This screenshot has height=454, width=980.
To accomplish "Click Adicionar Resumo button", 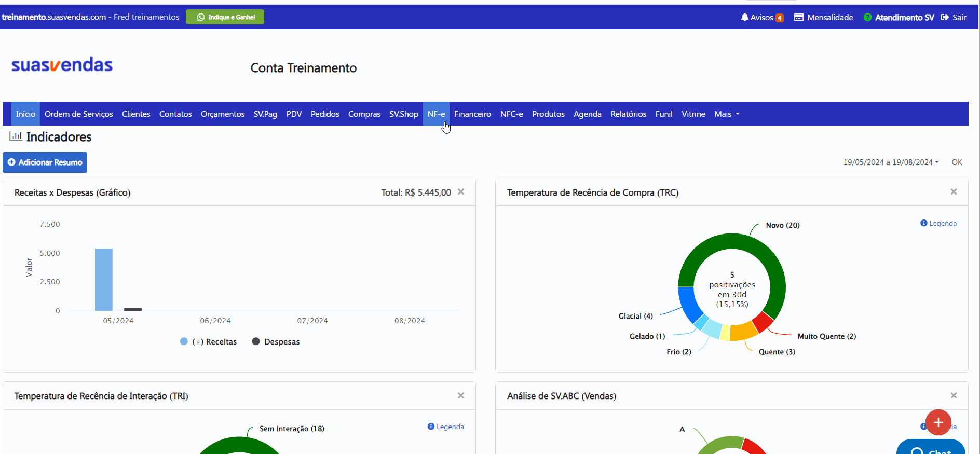I will (45, 162).
